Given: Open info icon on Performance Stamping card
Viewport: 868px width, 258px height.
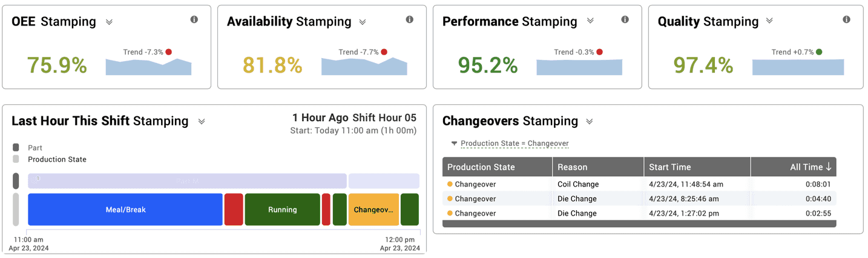Looking at the screenshot, I should (625, 20).
